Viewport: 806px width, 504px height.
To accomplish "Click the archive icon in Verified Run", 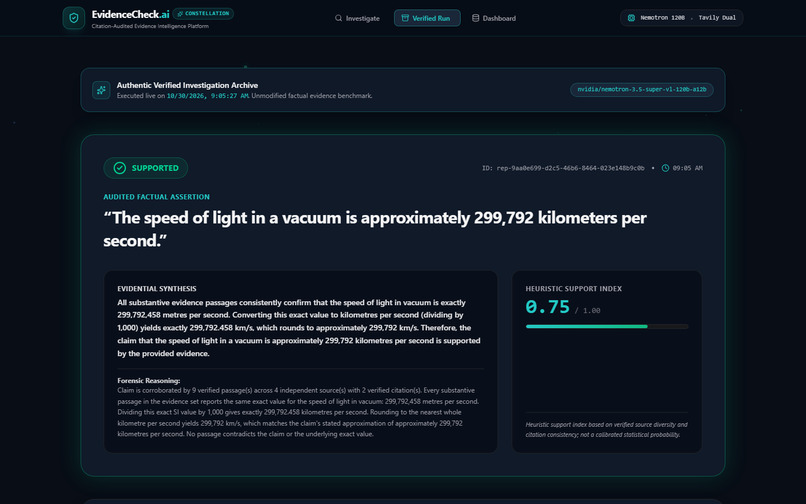I will tap(405, 18).
